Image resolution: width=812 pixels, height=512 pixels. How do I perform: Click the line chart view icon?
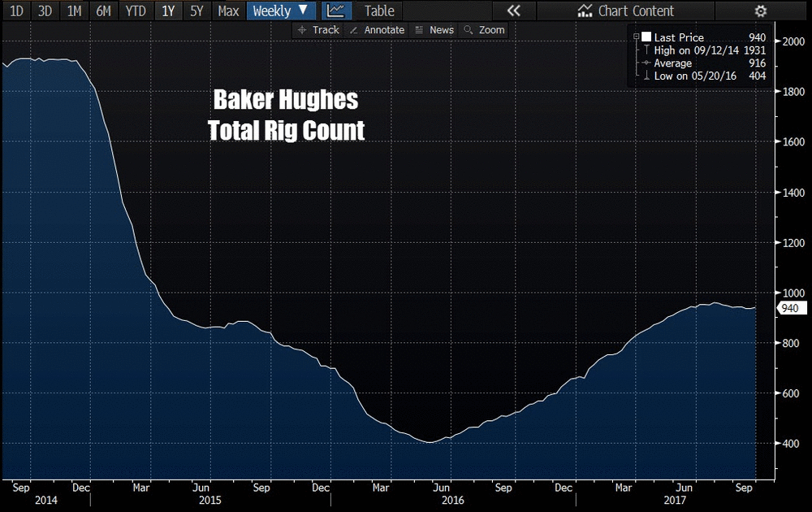[x=336, y=11]
